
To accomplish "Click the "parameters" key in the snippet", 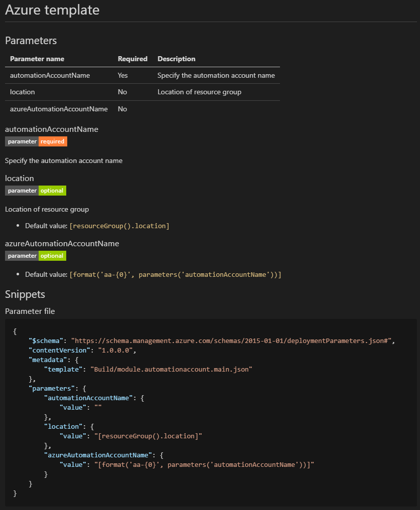I will (52, 388).
